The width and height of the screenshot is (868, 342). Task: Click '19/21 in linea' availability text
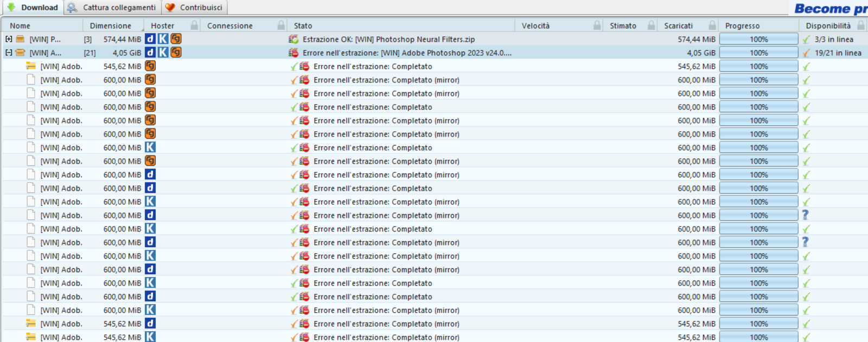838,53
